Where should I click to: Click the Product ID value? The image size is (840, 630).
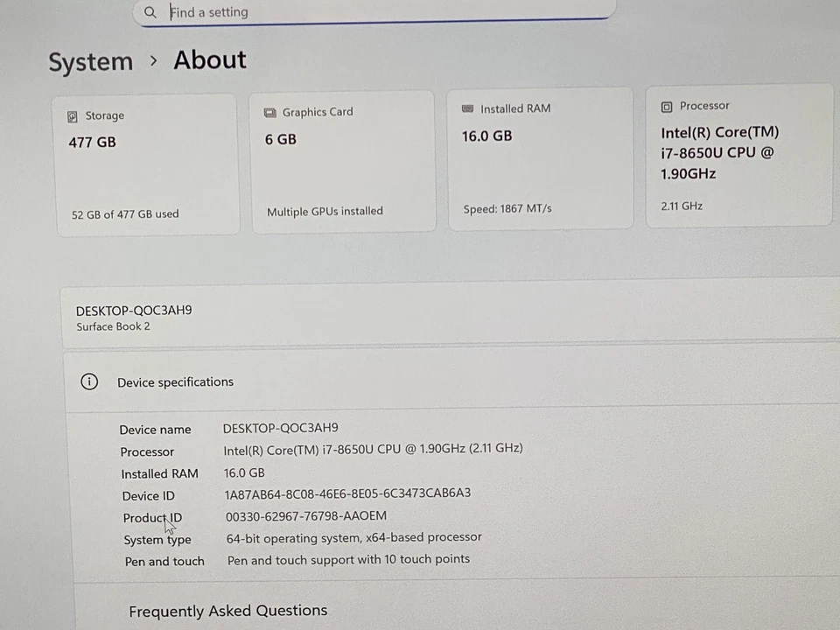point(305,515)
